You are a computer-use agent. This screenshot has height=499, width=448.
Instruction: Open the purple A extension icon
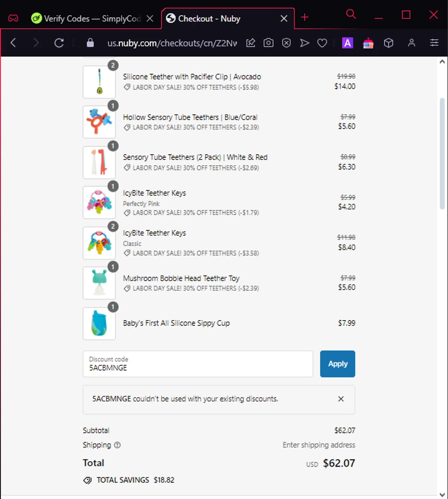pos(348,43)
